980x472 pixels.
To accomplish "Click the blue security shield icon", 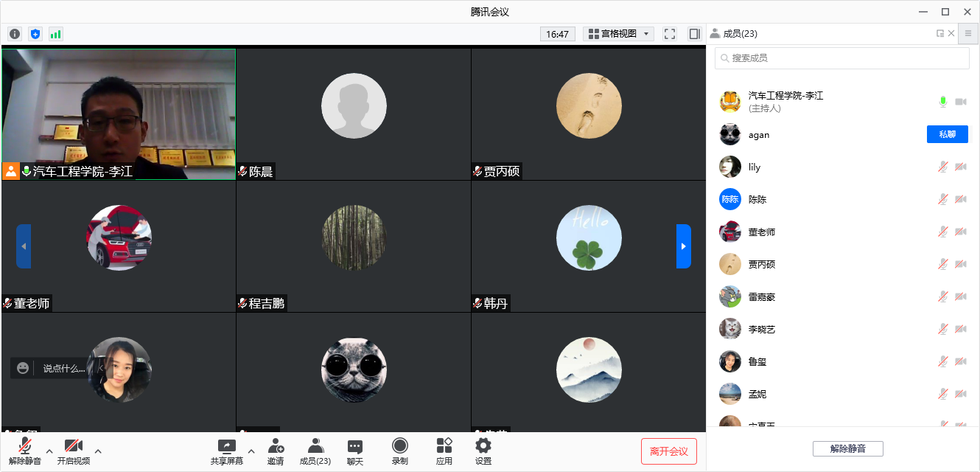I will pos(35,34).
